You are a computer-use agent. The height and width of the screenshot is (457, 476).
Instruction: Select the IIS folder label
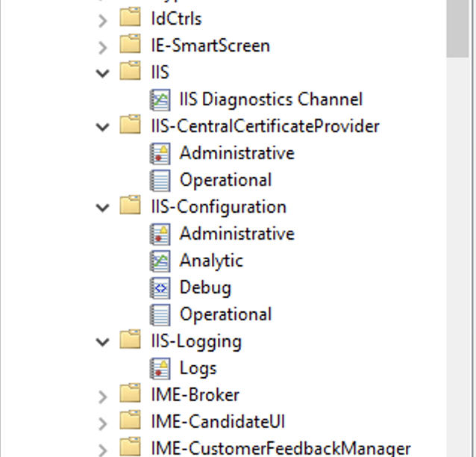coord(160,72)
